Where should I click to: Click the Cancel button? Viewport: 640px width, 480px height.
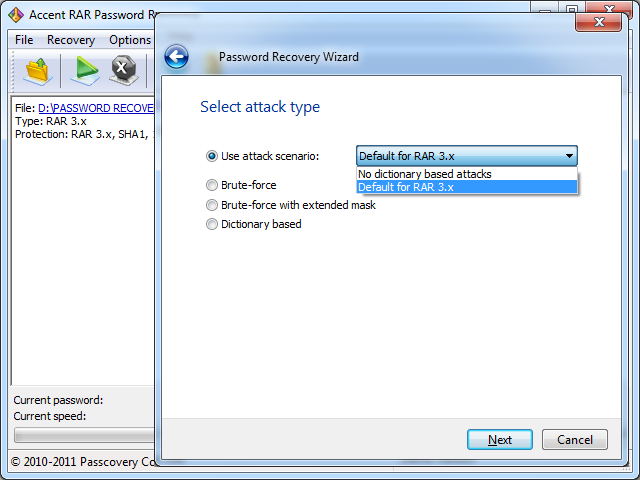click(x=575, y=440)
